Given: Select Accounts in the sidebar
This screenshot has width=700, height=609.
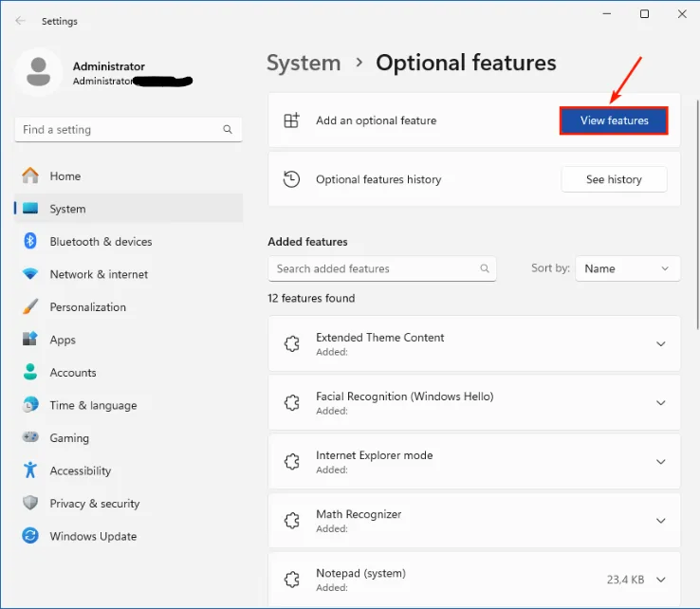Looking at the screenshot, I should 73,373.
